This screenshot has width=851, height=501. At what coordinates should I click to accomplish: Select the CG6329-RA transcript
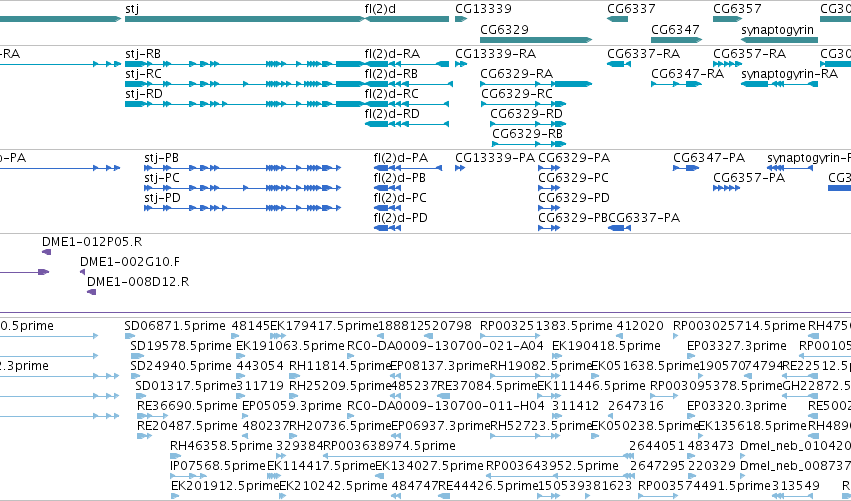point(536,84)
